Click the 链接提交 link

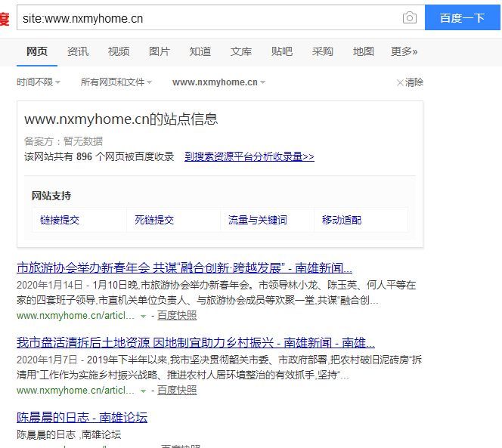(x=60, y=220)
